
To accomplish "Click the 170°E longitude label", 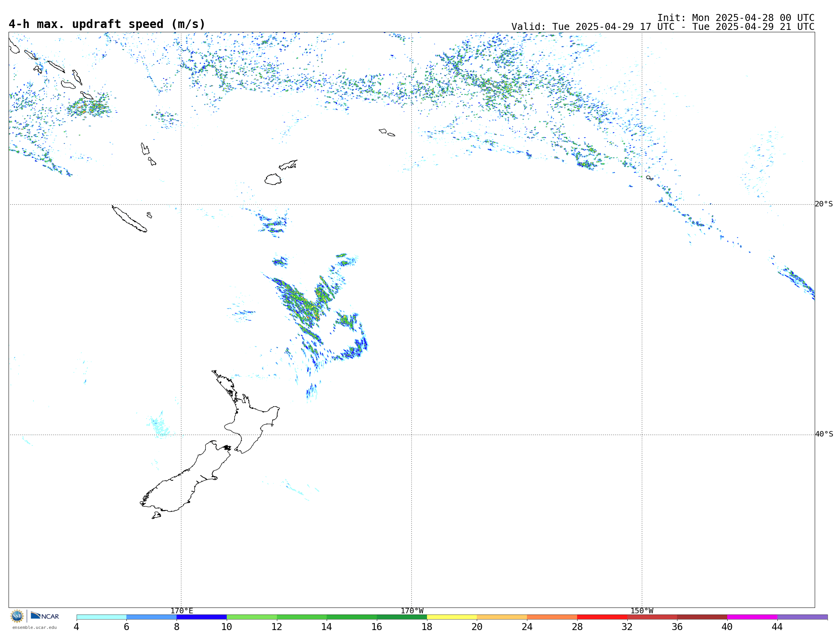I will (x=182, y=611).
